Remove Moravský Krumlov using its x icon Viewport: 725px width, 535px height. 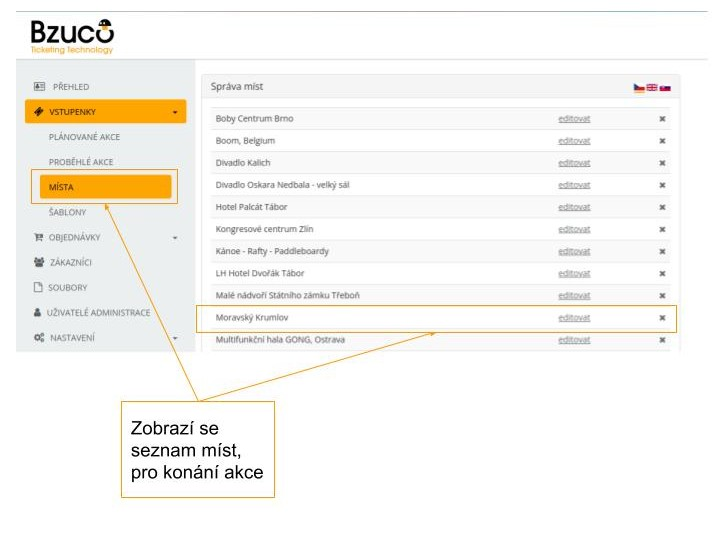(662, 318)
